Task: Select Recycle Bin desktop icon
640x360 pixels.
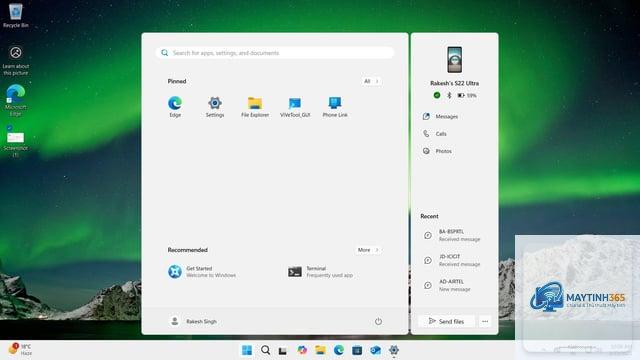Action: [x=16, y=15]
